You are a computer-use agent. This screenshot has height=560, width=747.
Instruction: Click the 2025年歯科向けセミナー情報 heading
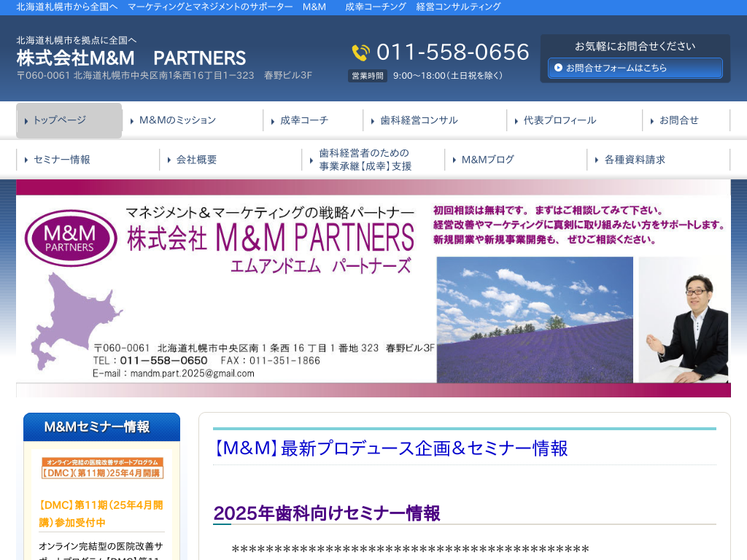327,513
